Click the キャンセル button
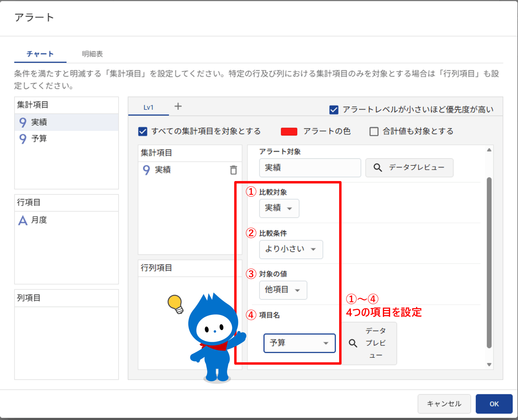The height and width of the screenshot is (420, 518). [444, 404]
